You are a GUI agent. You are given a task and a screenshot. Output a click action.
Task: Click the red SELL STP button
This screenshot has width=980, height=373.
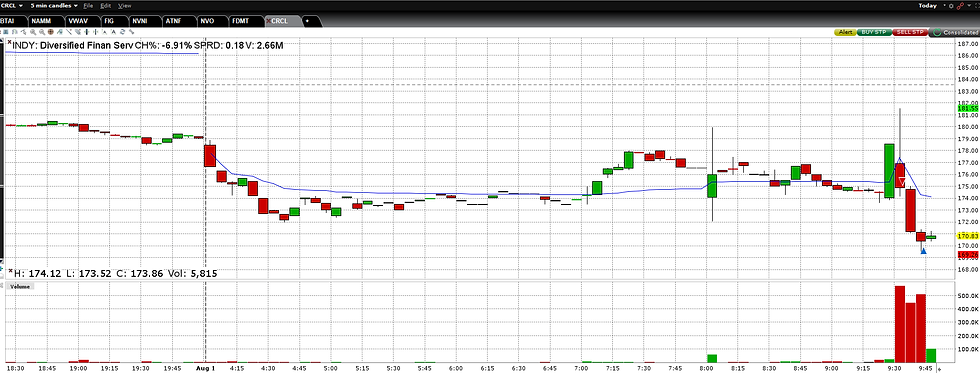point(909,32)
